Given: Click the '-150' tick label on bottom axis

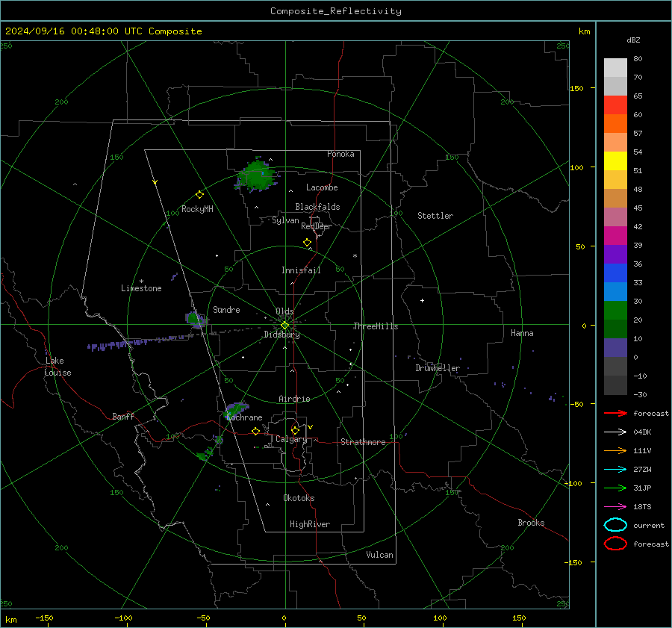Looking at the screenshot, I should coord(44,618).
